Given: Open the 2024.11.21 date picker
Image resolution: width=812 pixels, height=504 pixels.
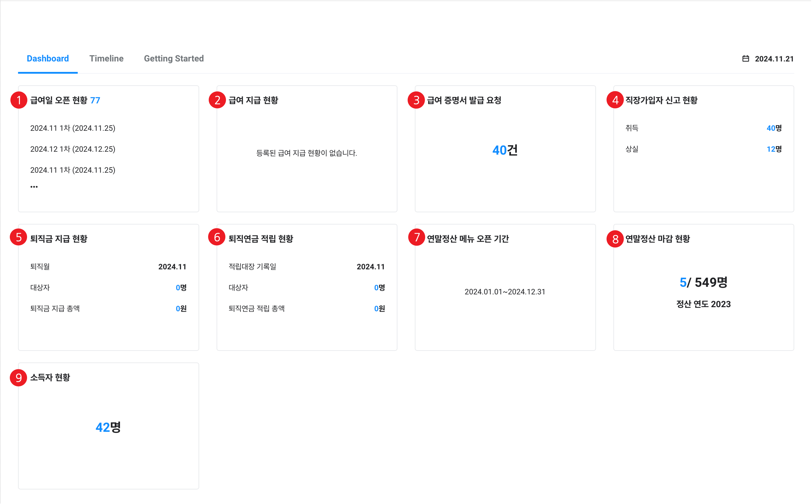Looking at the screenshot, I should coord(774,59).
